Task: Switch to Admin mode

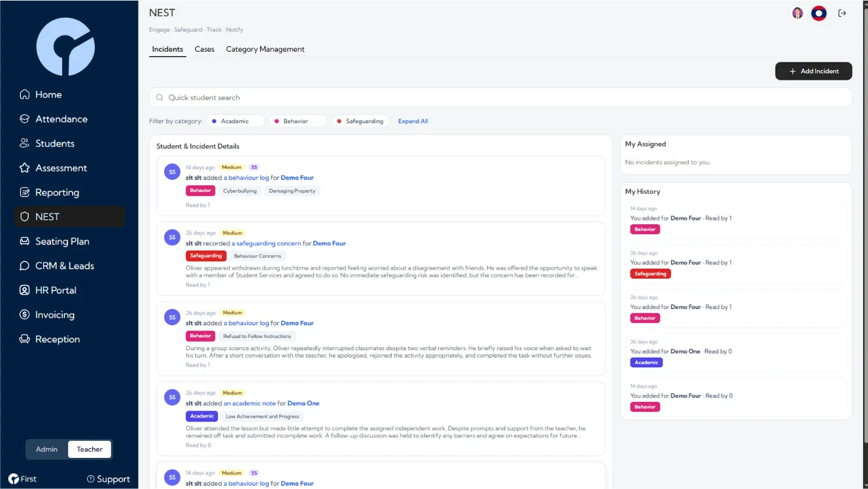Action: pos(47,449)
